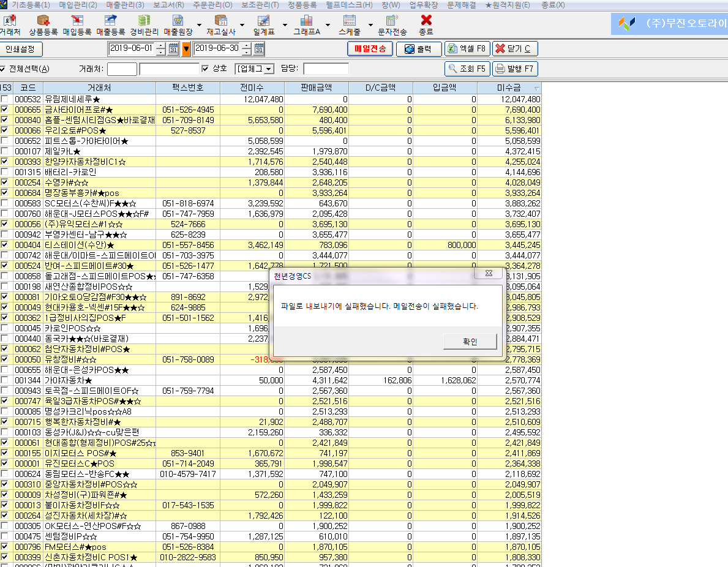728x567 pixels.
Task: Increase the start date with its up spinner arrow
Action: coord(160,45)
